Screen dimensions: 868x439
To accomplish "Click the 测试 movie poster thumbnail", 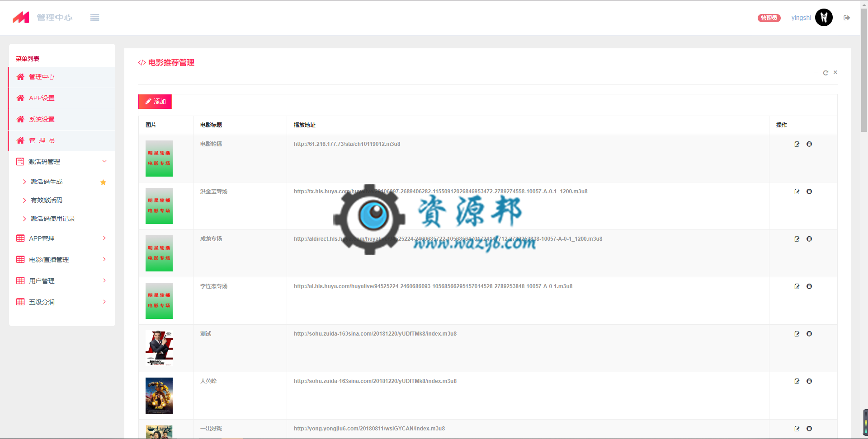I will point(159,348).
